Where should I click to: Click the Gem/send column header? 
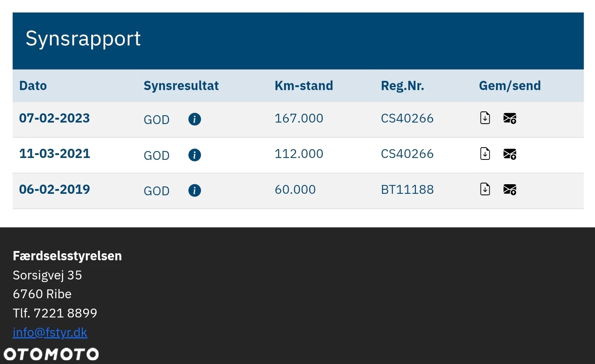[x=510, y=86]
